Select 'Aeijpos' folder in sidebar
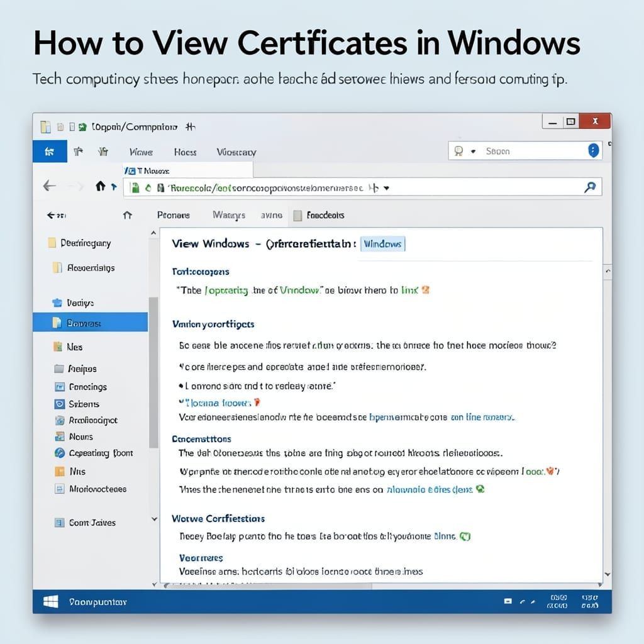Viewport: 644px width, 644px height. tap(75, 369)
